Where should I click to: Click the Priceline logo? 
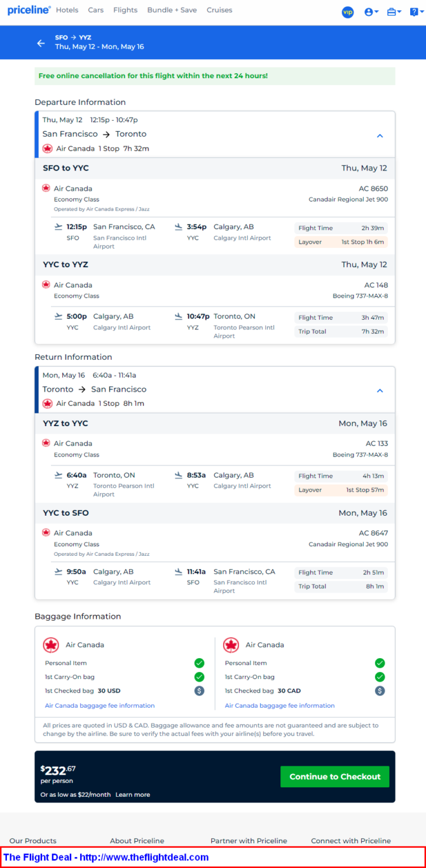pos(29,10)
